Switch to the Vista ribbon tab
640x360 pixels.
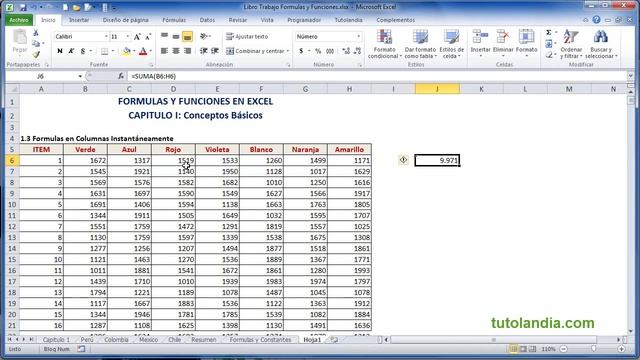[x=267, y=20]
